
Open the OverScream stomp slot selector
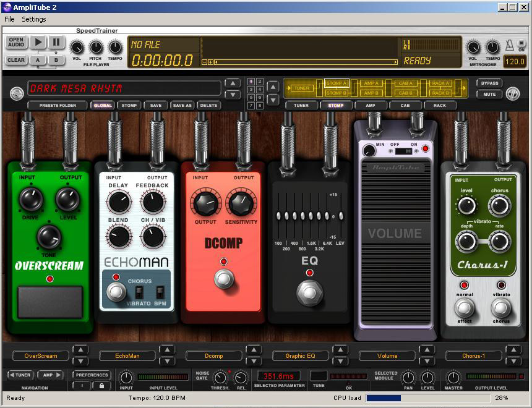41,356
